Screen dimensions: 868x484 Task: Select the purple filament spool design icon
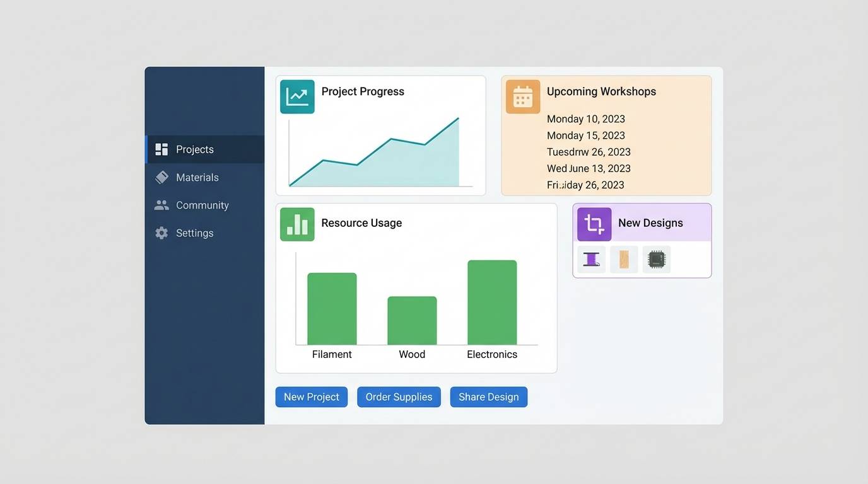591,259
